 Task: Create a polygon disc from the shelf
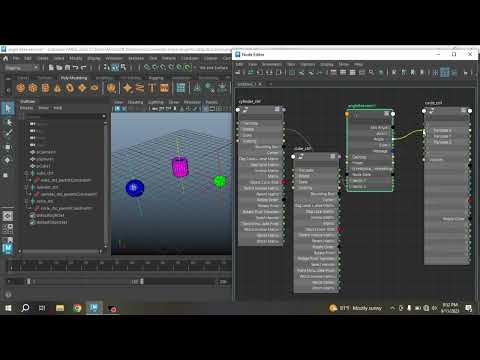click(94, 88)
